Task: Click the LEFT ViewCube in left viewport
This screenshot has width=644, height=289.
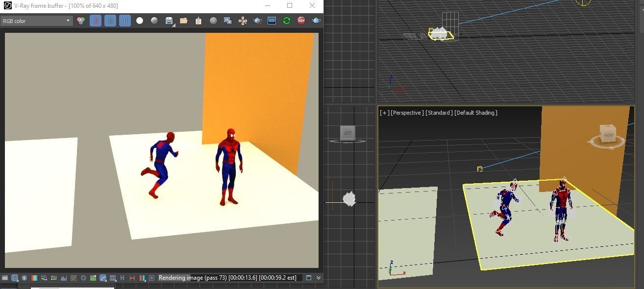Action: pyautogui.click(x=347, y=133)
